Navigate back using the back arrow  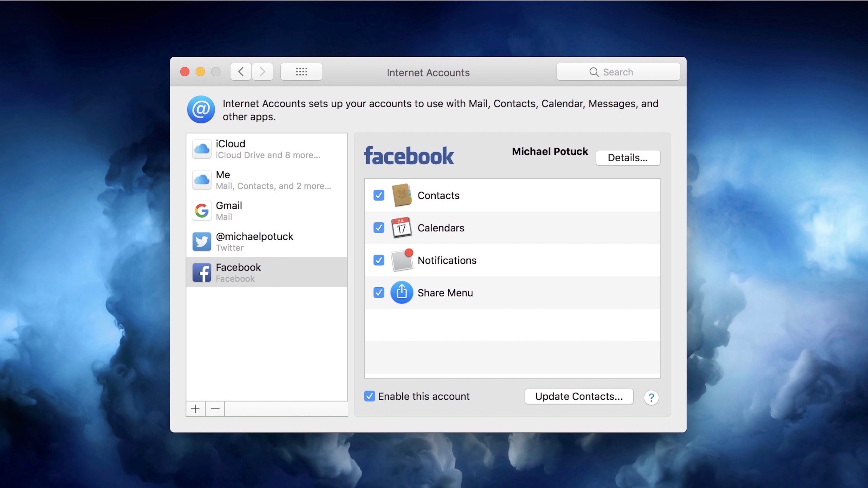click(241, 71)
